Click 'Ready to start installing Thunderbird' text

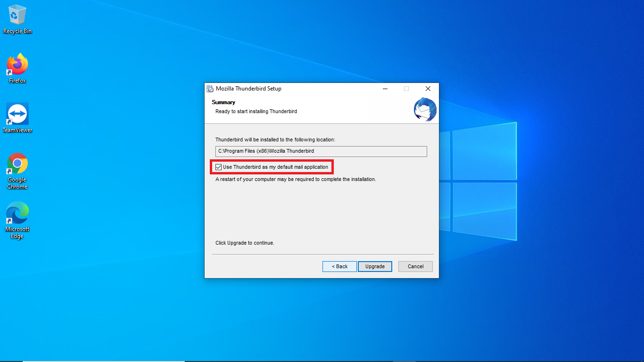(x=256, y=112)
